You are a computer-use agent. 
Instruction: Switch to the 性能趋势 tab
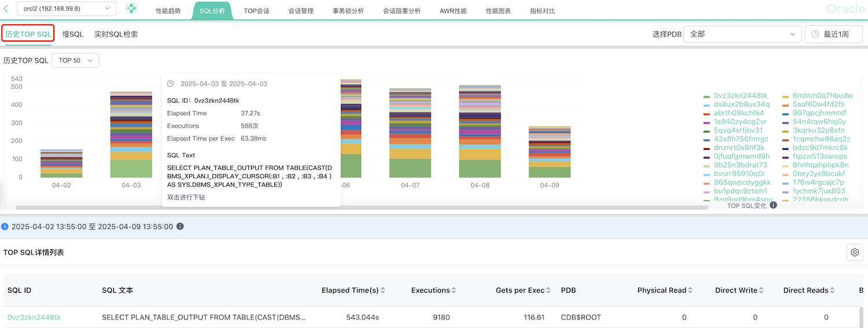(x=168, y=11)
